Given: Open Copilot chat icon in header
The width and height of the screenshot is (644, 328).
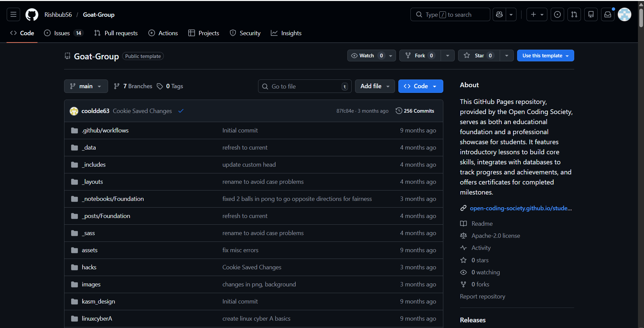Looking at the screenshot, I should [x=499, y=14].
